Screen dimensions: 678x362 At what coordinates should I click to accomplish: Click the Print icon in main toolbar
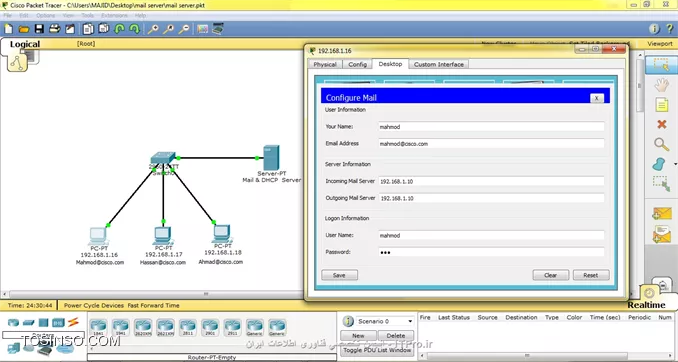pyautogui.click(x=54, y=29)
